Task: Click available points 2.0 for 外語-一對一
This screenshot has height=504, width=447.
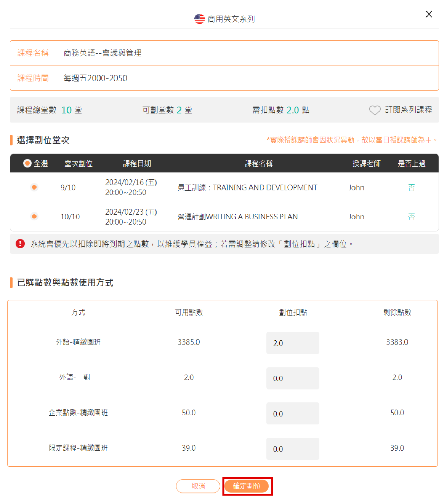Action: click(x=189, y=377)
